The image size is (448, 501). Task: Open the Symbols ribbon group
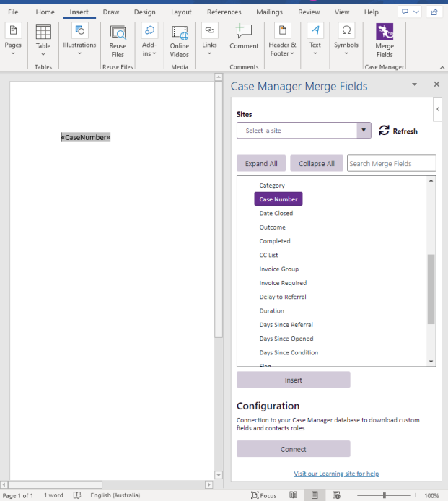[346, 39]
